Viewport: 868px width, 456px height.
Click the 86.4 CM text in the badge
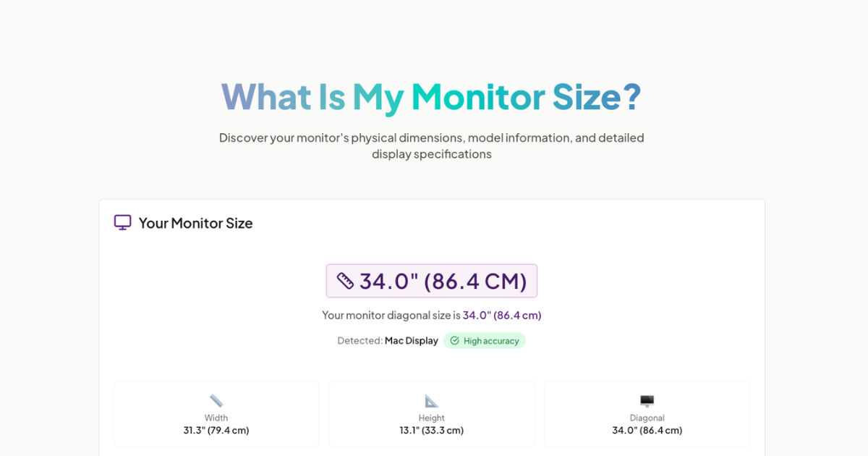click(x=477, y=281)
